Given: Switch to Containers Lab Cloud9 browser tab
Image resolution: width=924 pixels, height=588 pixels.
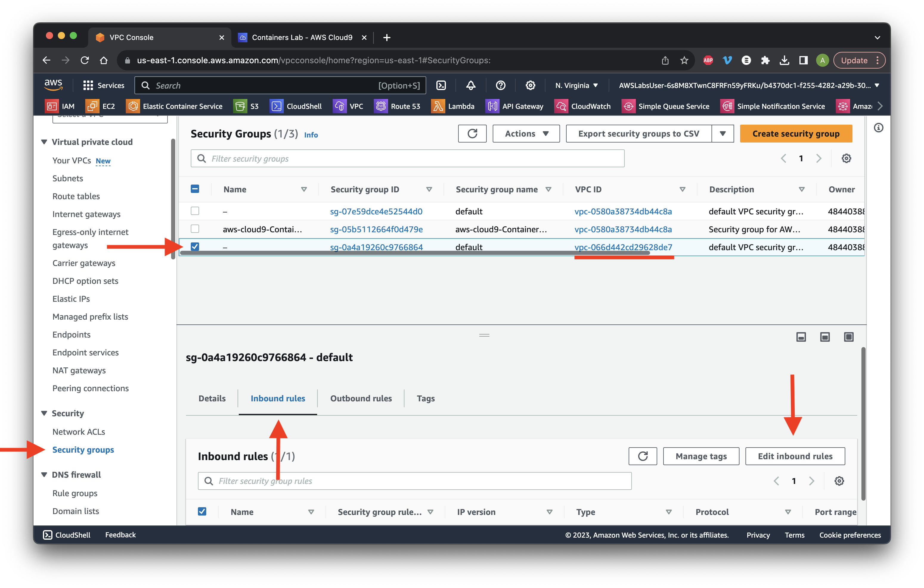Looking at the screenshot, I should pos(302,37).
